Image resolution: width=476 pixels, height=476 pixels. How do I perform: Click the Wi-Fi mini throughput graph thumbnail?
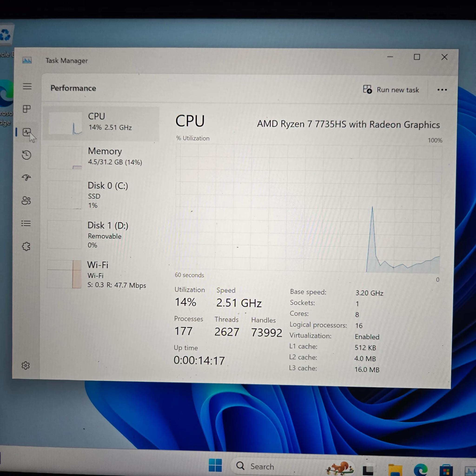point(64,274)
